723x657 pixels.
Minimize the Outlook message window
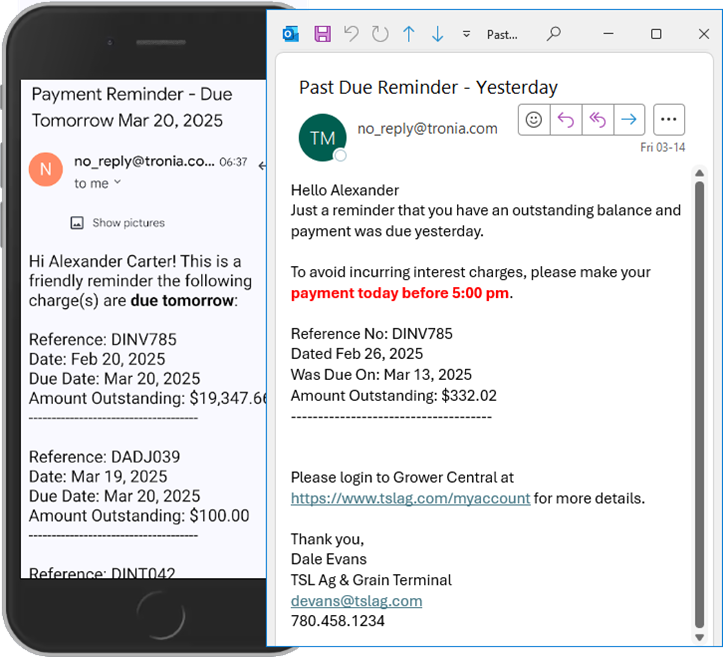[x=608, y=34]
